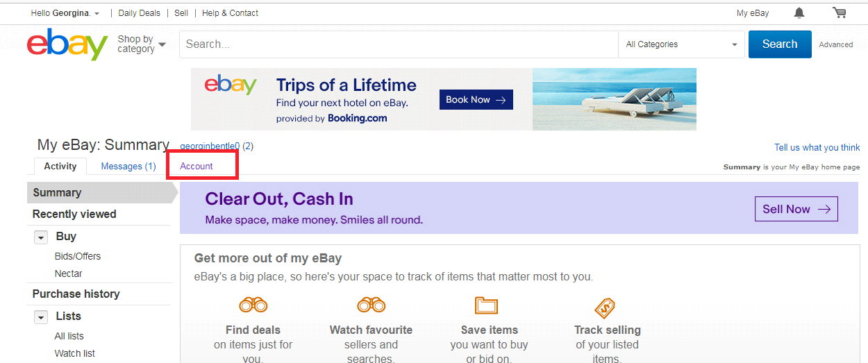Open the Daily Deals link
Image resolution: width=868 pixels, height=363 pixels.
tap(139, 13)
